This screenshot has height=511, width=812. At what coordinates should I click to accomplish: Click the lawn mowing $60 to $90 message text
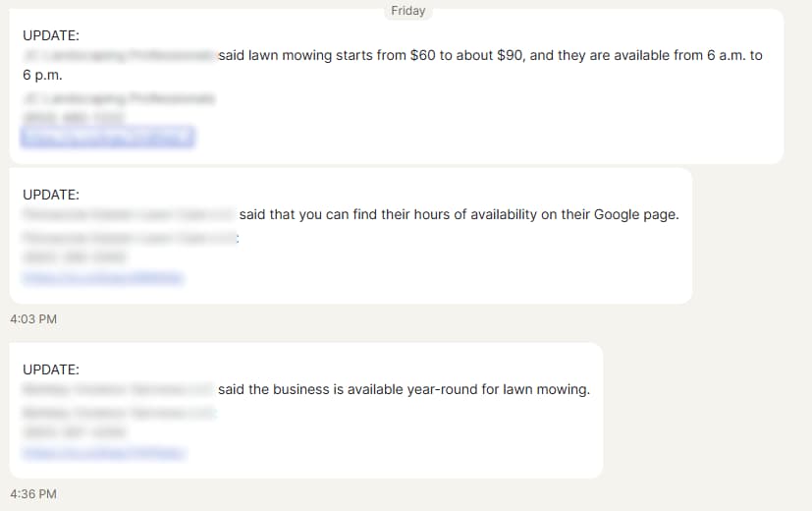click(x=490, y=56)
